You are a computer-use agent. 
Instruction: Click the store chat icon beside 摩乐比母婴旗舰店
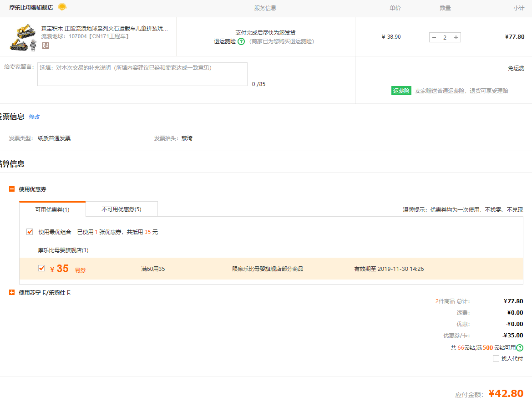[62, 7]
